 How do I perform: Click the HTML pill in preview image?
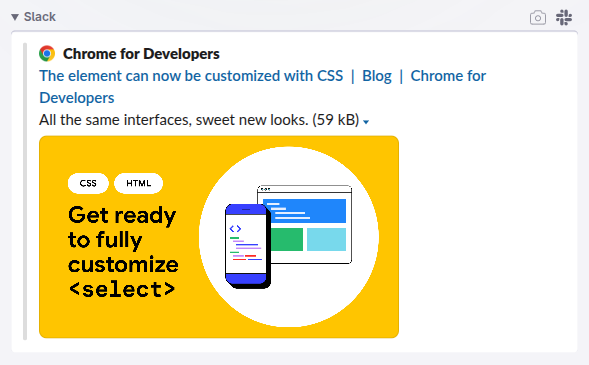pyautogui.click(x=139, y=183)
